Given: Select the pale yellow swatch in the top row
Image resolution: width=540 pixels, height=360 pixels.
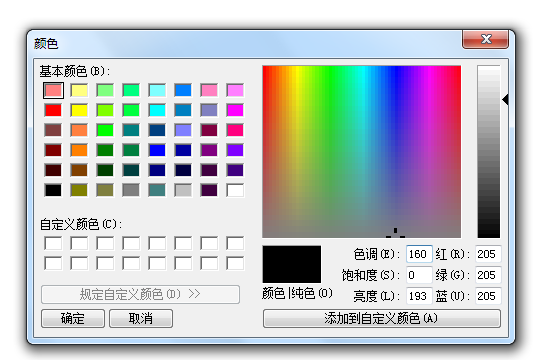Looking at the screenshot, I should pos(79,90).
